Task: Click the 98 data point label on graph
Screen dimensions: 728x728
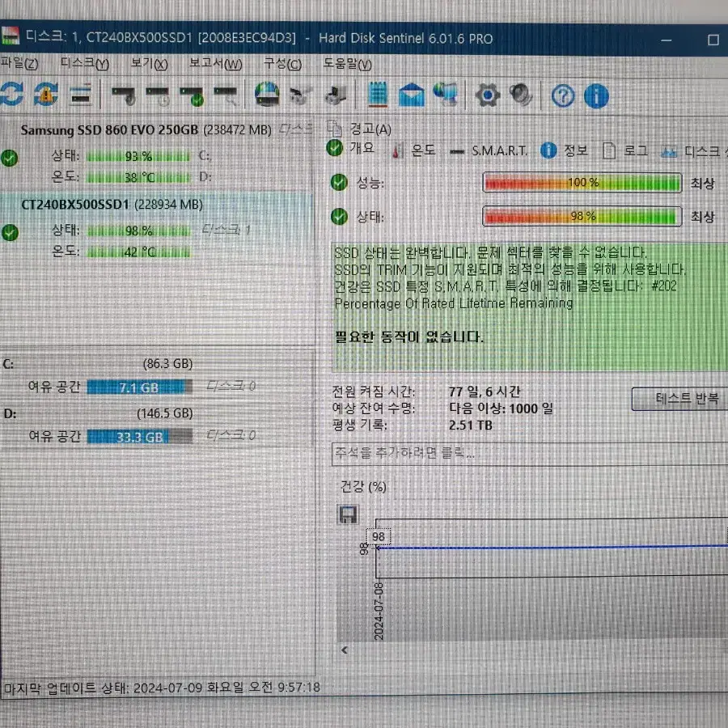Action: [379, 537]
